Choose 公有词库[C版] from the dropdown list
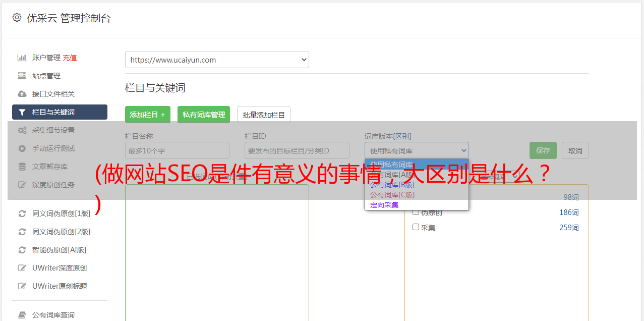 pos(417,195)
